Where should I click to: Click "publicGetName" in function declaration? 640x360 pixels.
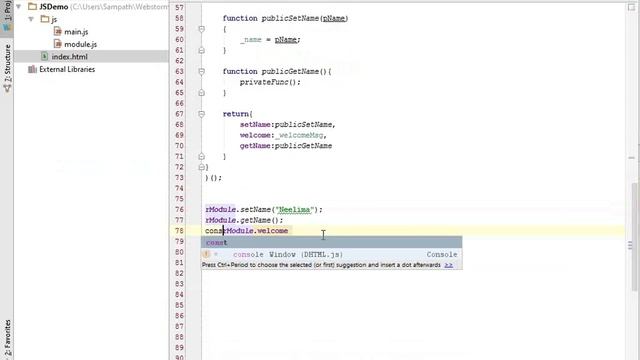tap(290, 71)
